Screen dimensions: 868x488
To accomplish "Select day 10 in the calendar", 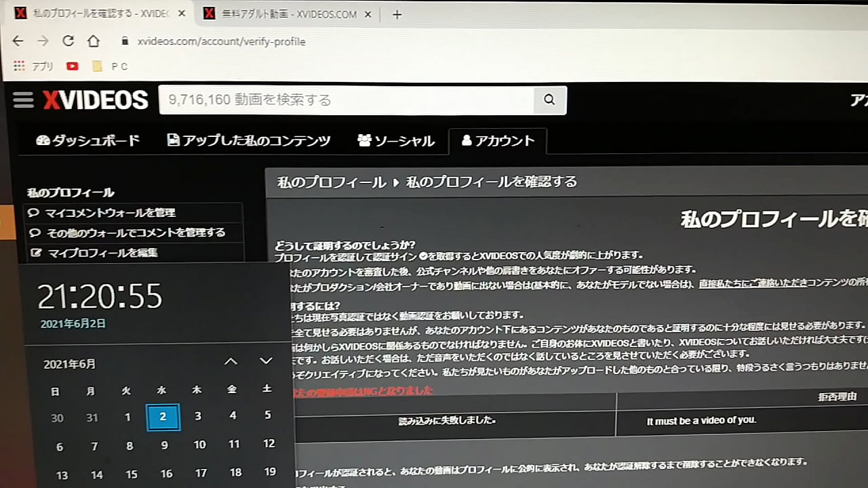I will coord(199,445).
